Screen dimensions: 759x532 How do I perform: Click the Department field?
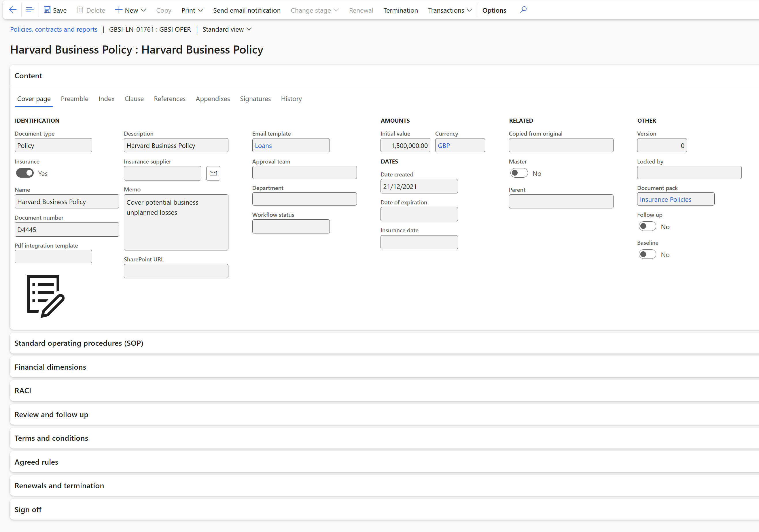304,199
